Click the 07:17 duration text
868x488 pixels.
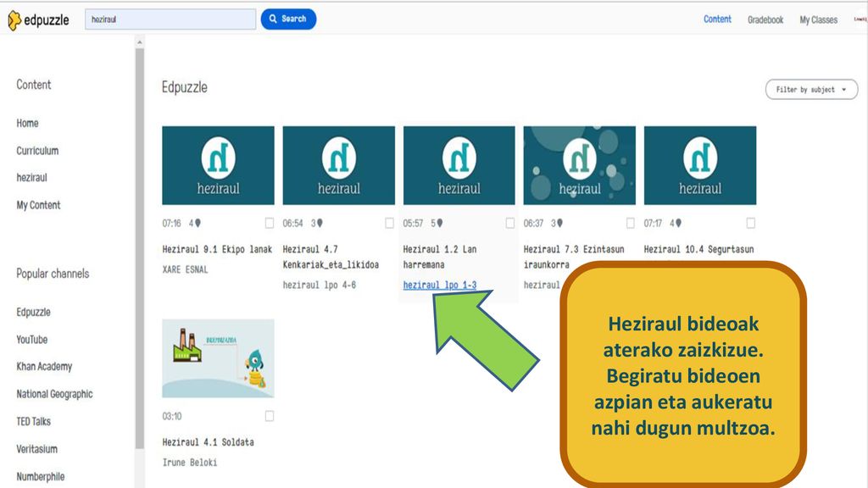pos(653,224)
